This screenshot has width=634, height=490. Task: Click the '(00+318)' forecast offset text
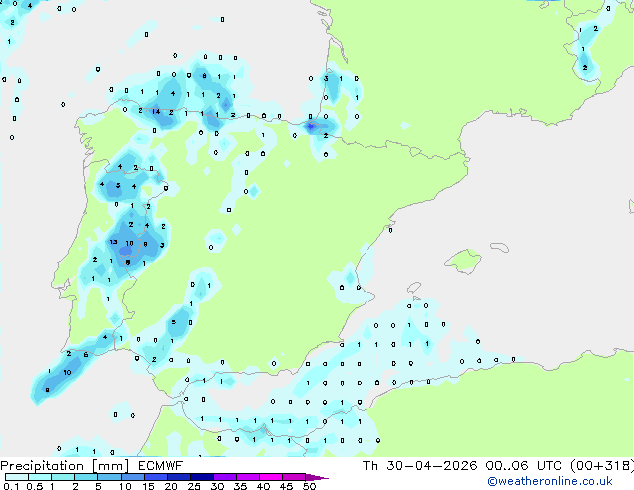[x=602, y=466]
